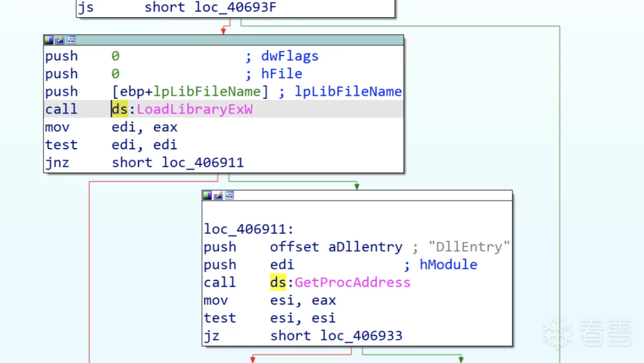
Task: Click the highlighted ds before LoadLibraryExW
Action: coord(119,109)
